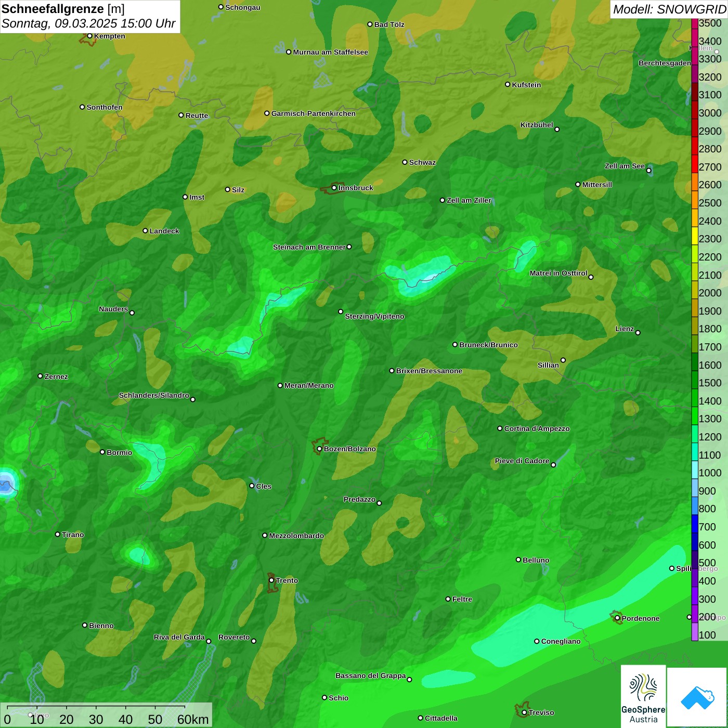Click the blue cloud logo icon

pyautogui.click(x=697, y=697)
